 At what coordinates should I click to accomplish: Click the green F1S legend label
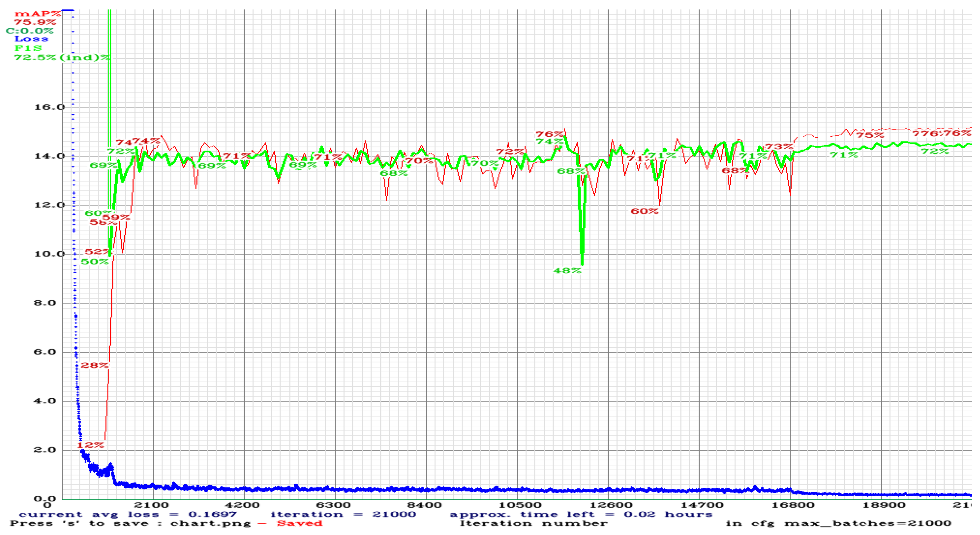tap(28, 48)
